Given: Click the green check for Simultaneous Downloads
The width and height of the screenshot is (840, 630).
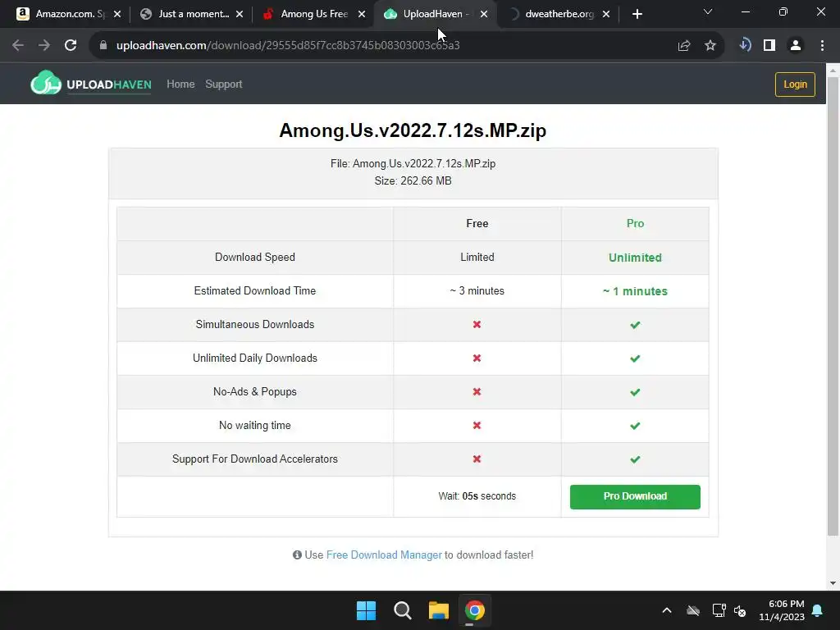Looking at the screenshot, I should coord(635,325).
